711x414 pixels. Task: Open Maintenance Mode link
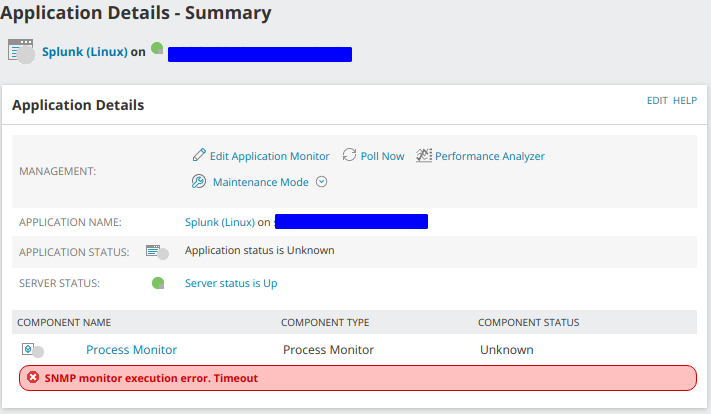[x=261, y=182]
